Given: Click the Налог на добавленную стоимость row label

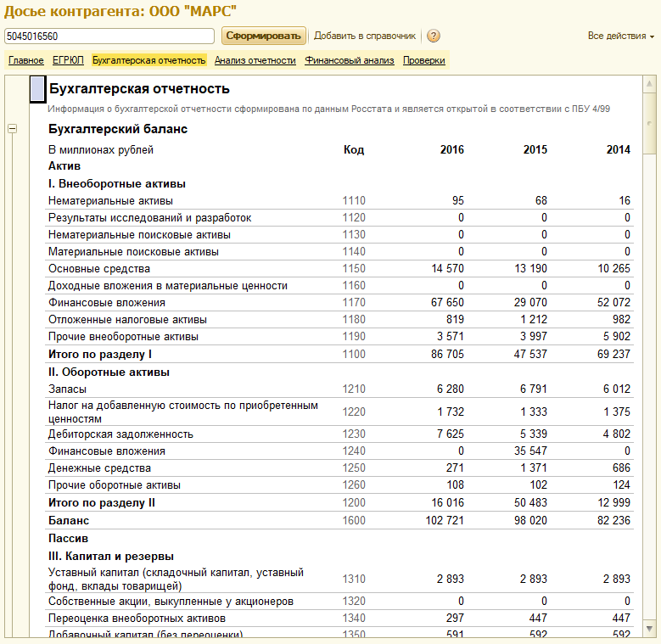Looking at the screenshot, I should point(183,412).
